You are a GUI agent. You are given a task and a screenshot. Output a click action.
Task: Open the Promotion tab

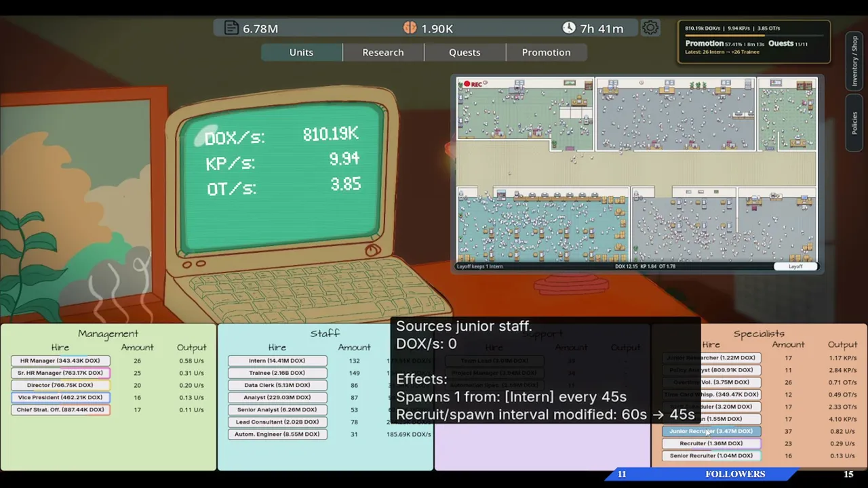click(x=546, y=52)
